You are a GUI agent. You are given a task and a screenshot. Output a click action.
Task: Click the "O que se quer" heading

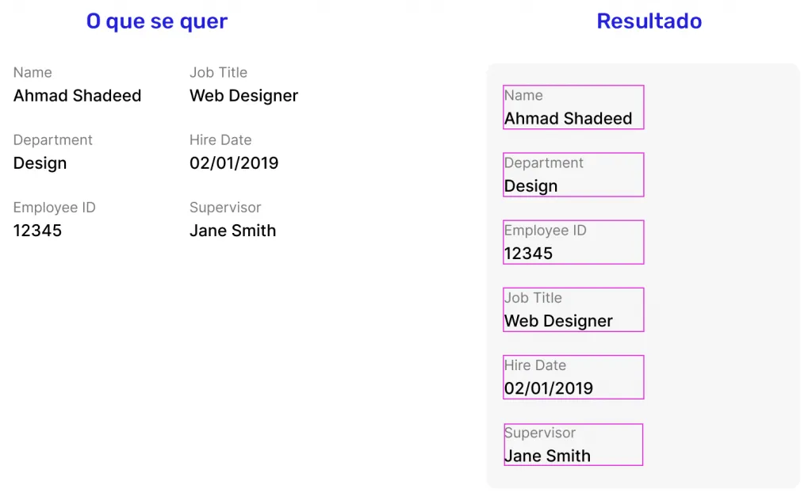pyautogui.click(x=156, y=21)
